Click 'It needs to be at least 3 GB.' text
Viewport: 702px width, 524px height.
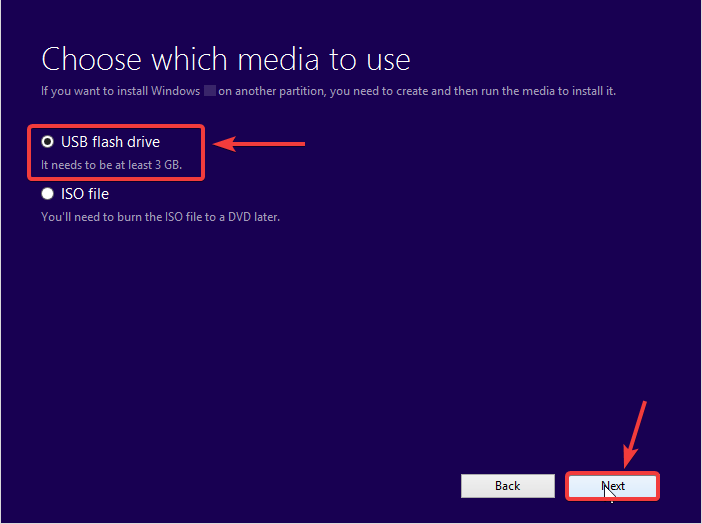111,165
